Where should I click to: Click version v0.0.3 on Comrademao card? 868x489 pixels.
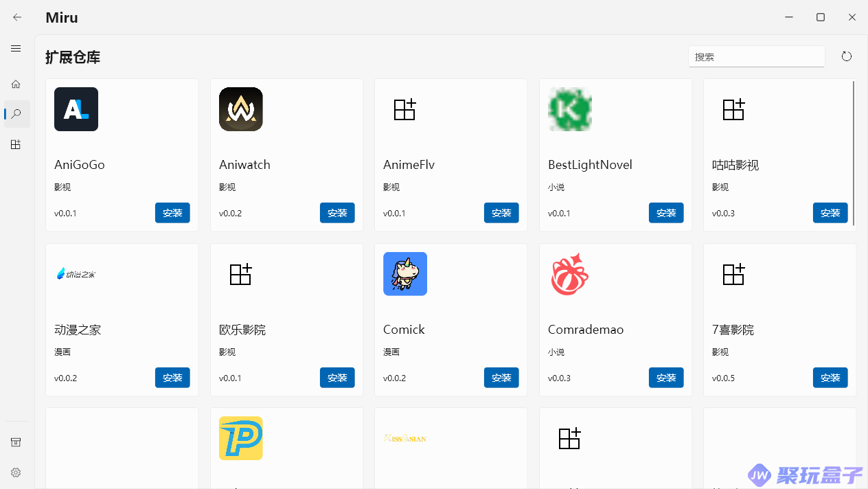click(x=559, y=378)
